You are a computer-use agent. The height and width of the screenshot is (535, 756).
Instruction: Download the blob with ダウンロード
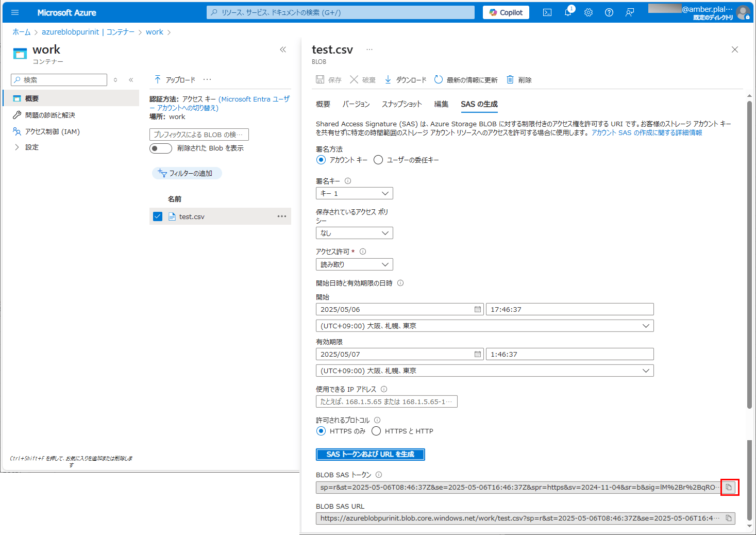(x=406, y=80)
